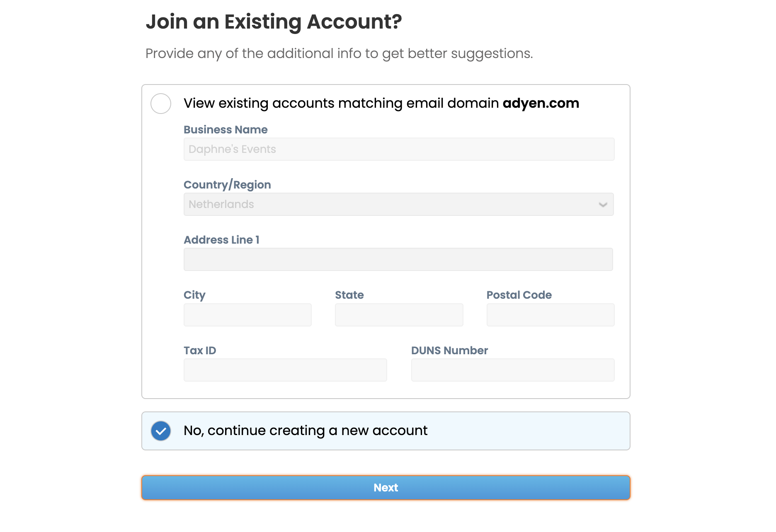This screenshot has height=532, width=776.
Task: Click the Address Line 1 field
Action: pos(398,259)
